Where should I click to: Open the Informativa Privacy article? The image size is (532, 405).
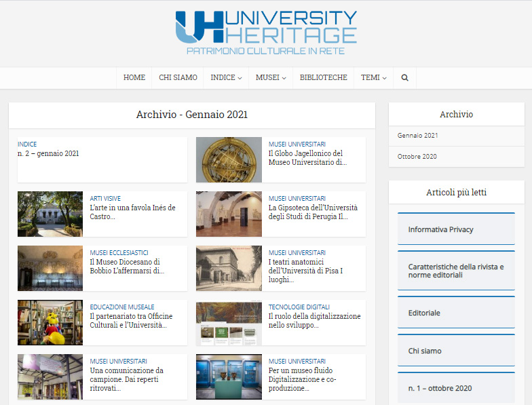tap(456, 229)
